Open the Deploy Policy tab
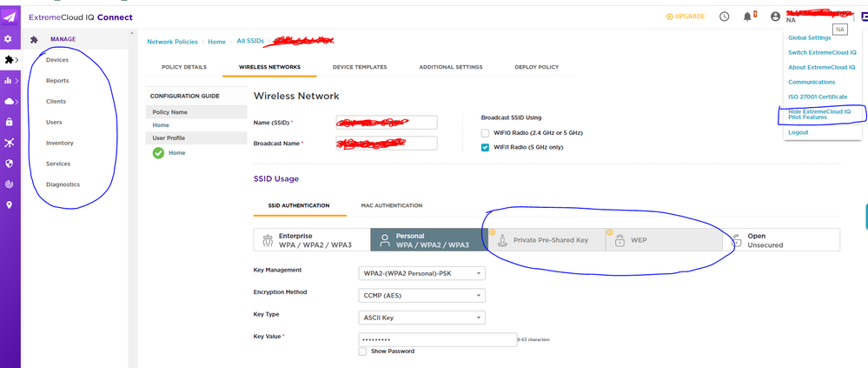The image size is (868, 368). 536,67
